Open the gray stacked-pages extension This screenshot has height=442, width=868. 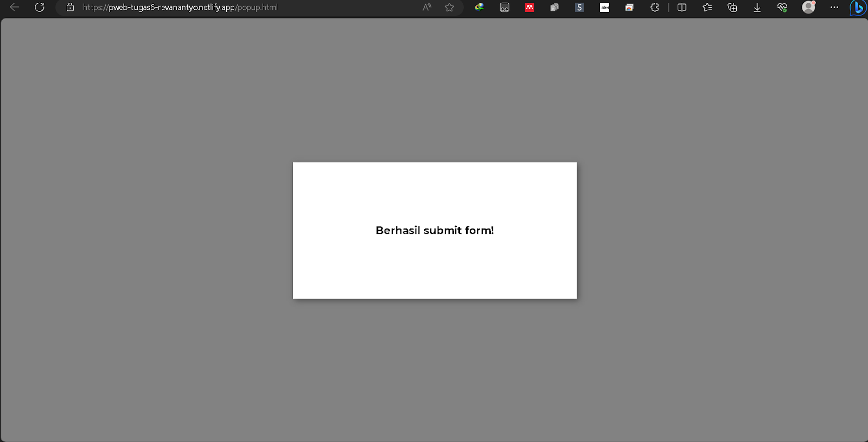554,8
